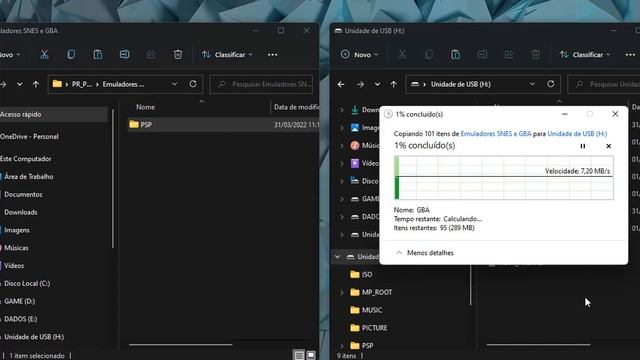This screenshot has height=360, width=640.
Task: Expand PSP folder in USB tree
Action: [x=342, y=346]
